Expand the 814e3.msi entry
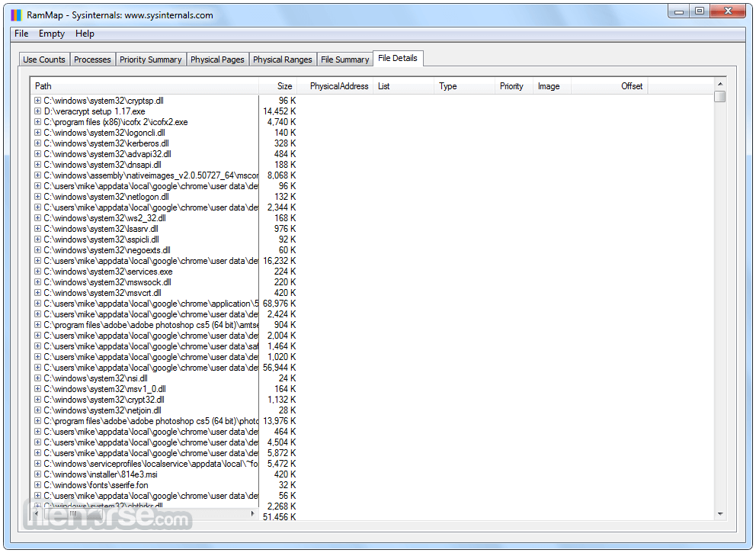 pyautogui.click(x=37, y=474)
